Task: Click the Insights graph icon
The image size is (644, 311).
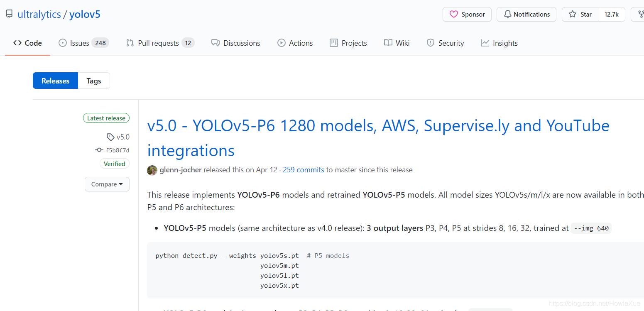Action: pos(485,43)
